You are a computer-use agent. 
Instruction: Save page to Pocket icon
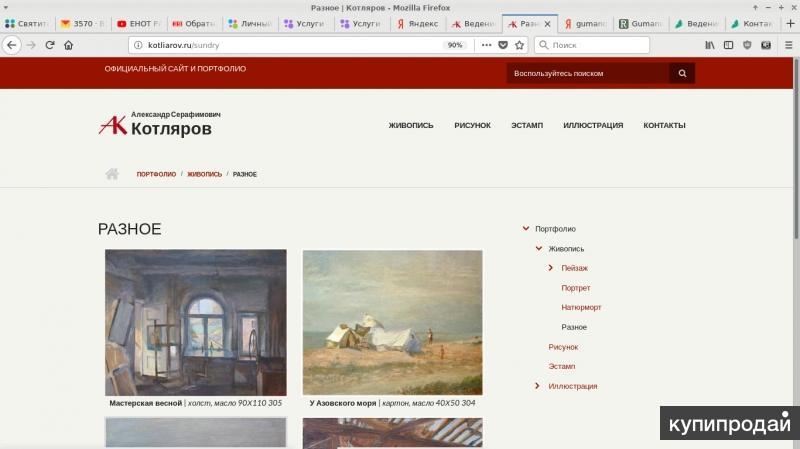click(x=503, y=45)
